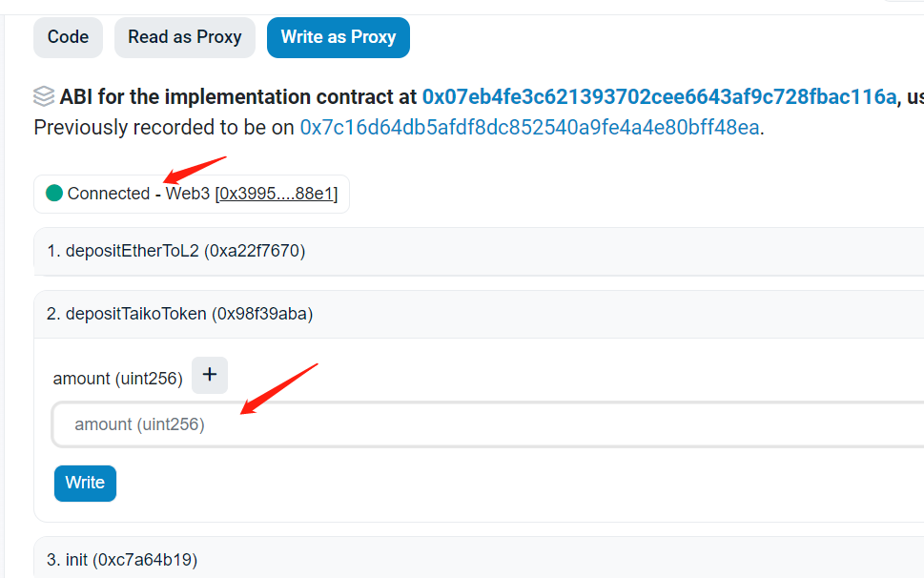Click the Connected - Web3 status box
The image size is (924, 578).
[x=192, y=194]
